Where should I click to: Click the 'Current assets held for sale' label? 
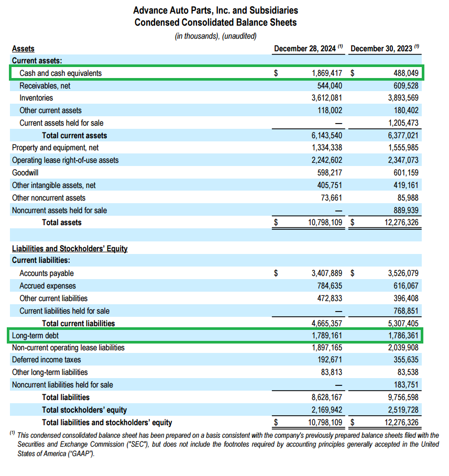[61, 123]
